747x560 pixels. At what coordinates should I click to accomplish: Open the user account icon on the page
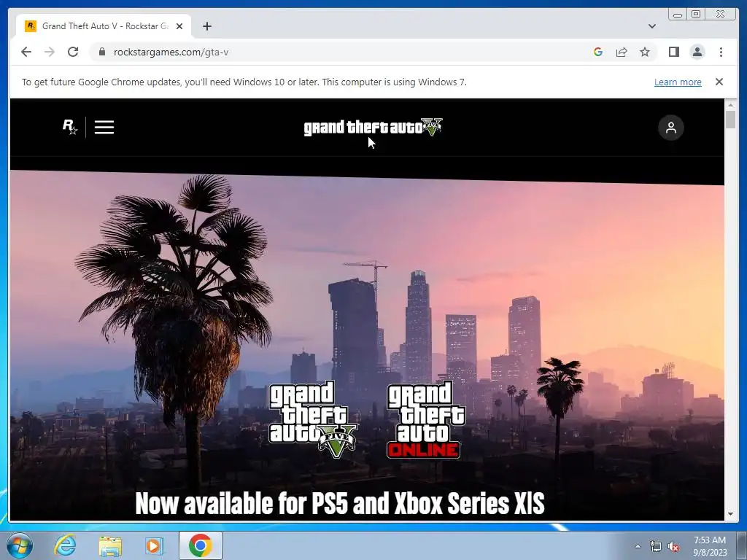point(671,128)
